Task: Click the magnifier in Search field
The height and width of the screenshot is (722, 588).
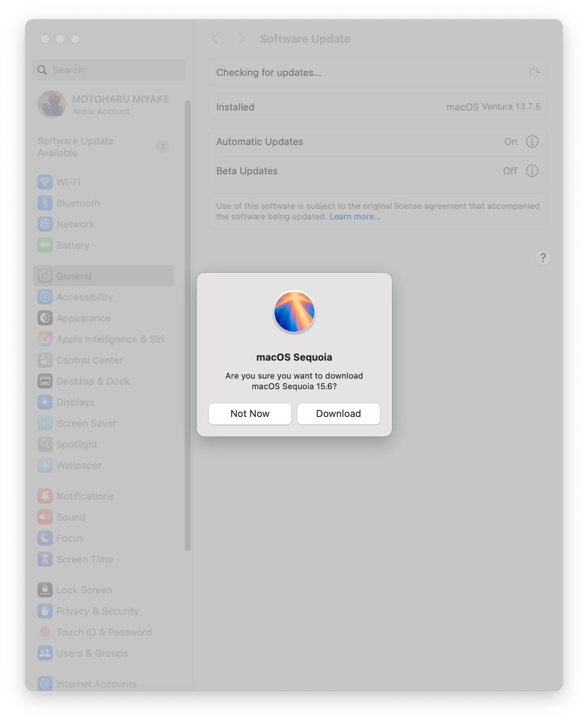Action: [42, 70]
